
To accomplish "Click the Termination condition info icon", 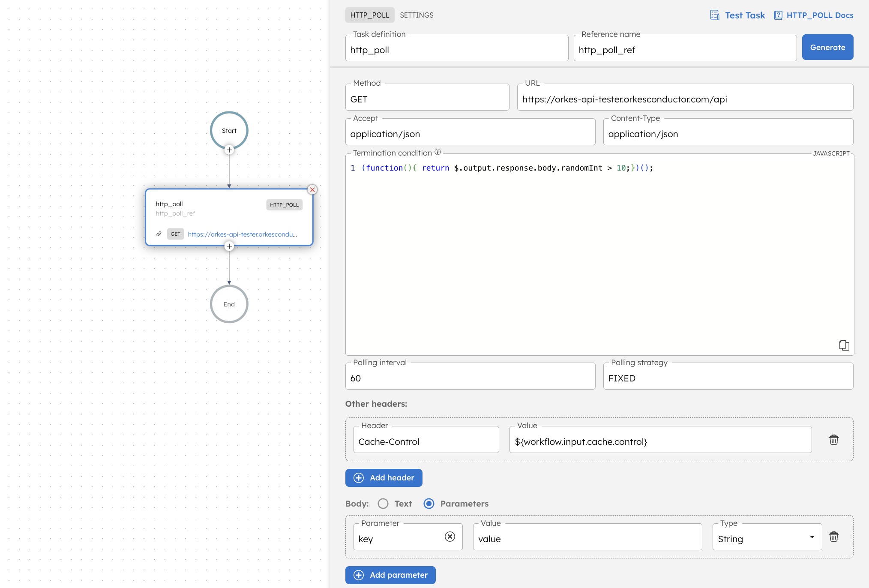I will 437,152.
